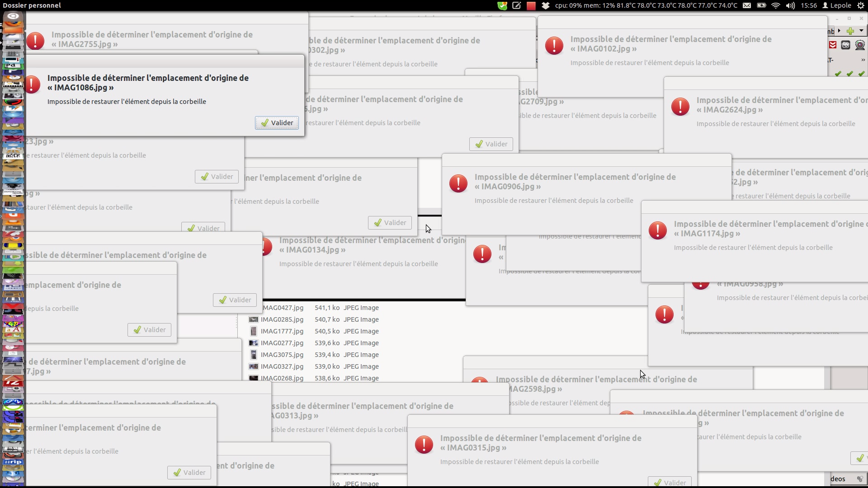Click the battery status indicator
The width and height of the screenshot is (868, 488).
tap(761, 5)
